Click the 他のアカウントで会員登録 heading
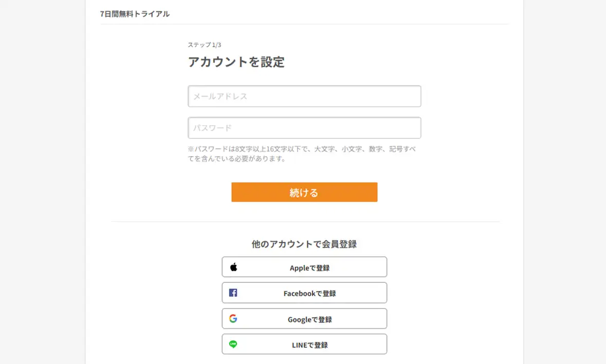The image size is (606, 364). click(304, 244)
